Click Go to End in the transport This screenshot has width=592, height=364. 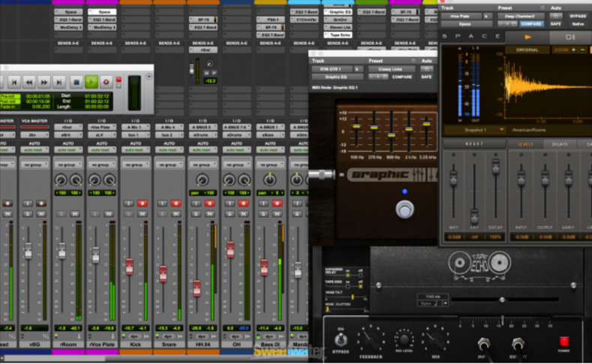[x=59, y=82]
